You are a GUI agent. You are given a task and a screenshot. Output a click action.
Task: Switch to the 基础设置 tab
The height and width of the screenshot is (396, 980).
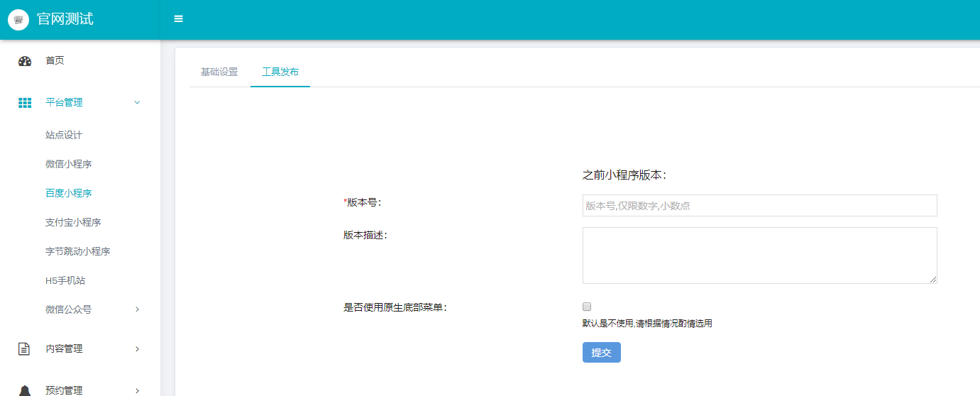click(219, 72)
